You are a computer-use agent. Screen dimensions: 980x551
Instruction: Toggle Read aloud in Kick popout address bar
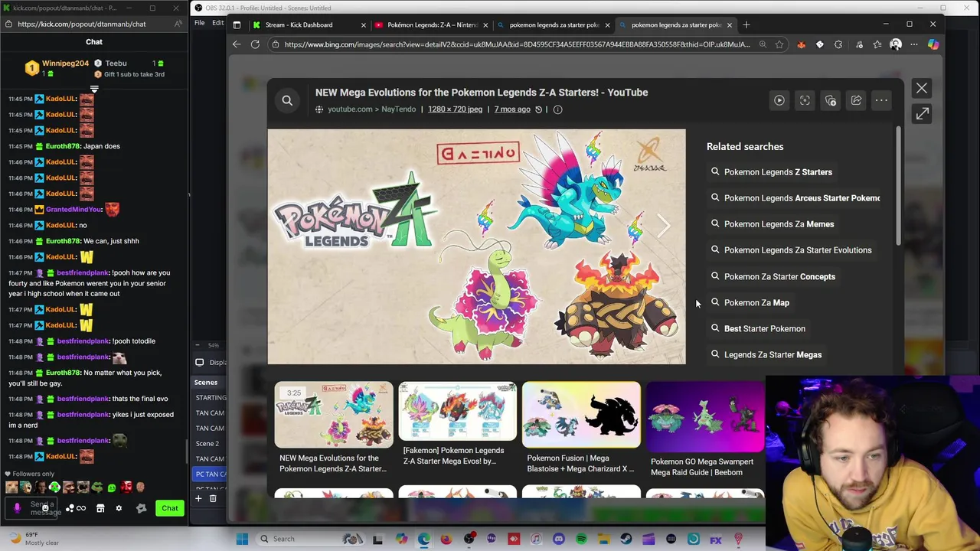178,24
